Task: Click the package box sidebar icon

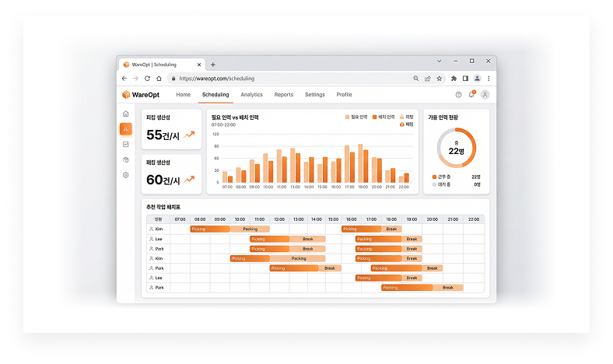Action: (125, 160)
